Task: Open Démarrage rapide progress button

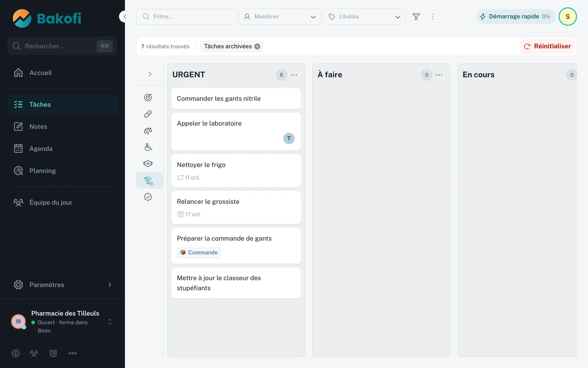Action: 516,17
